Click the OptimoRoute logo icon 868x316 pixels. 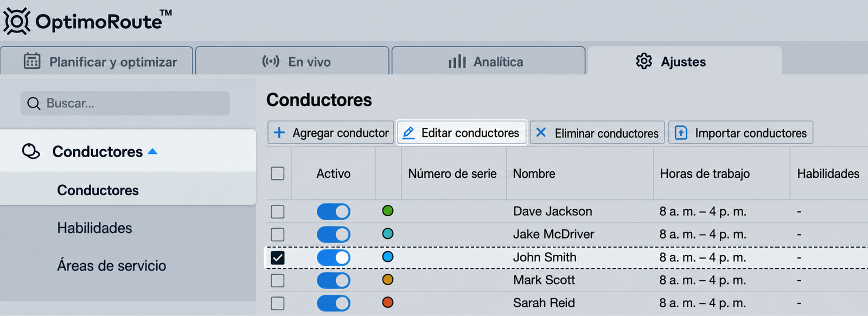click(17, 22)
